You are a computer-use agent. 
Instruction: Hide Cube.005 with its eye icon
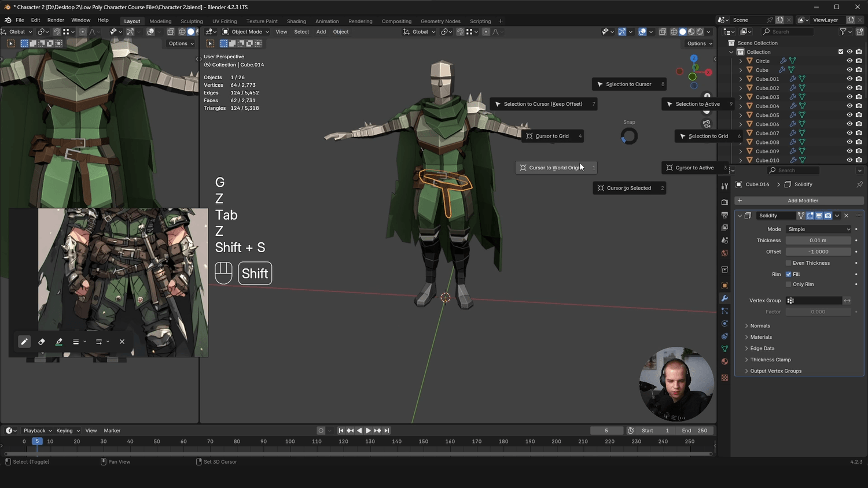pyautogui.click(x=849, y=115)
